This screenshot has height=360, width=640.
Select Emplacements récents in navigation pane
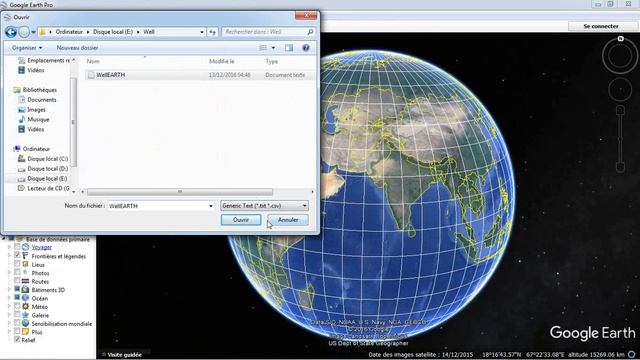point(44,60)
